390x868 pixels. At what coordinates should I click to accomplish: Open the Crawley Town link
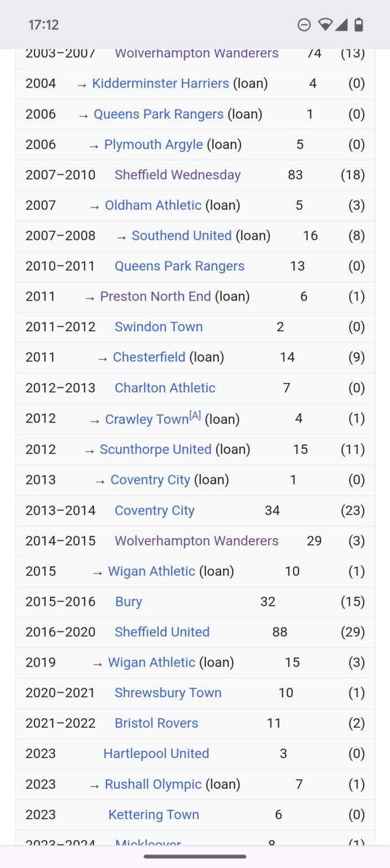click(x=146, y=419)
